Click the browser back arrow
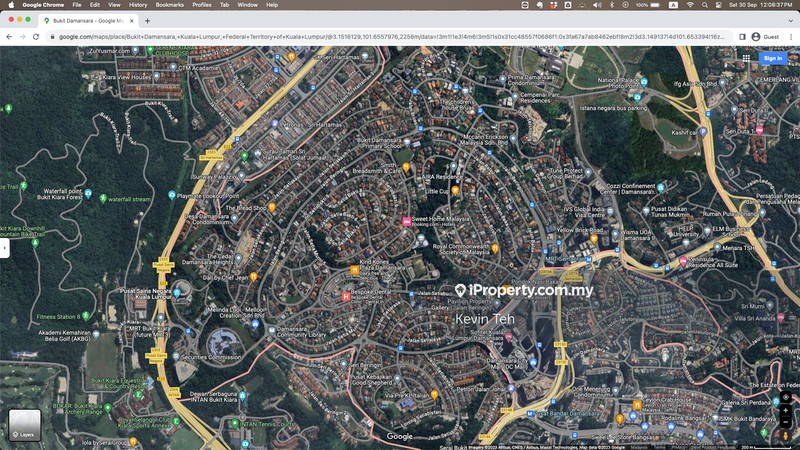Viewport: 800px width, 450px height. click(9, 37)
